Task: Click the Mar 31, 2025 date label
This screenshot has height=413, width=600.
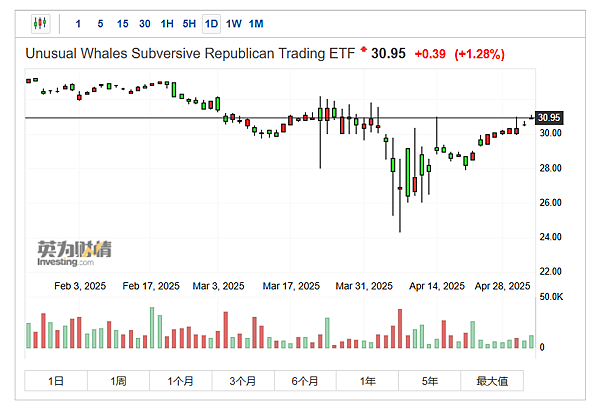Action: coord(364,286)
